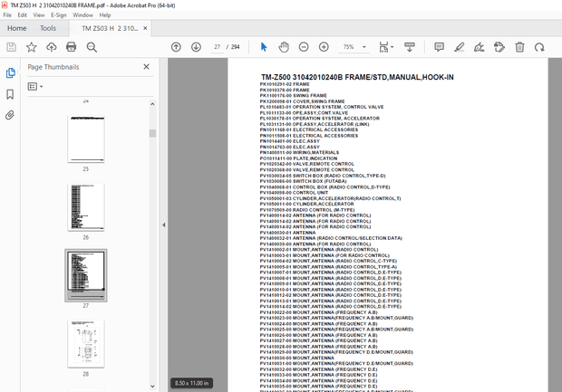Open the fit page options icon
The image size is (562, 392).
click(386, 47)
